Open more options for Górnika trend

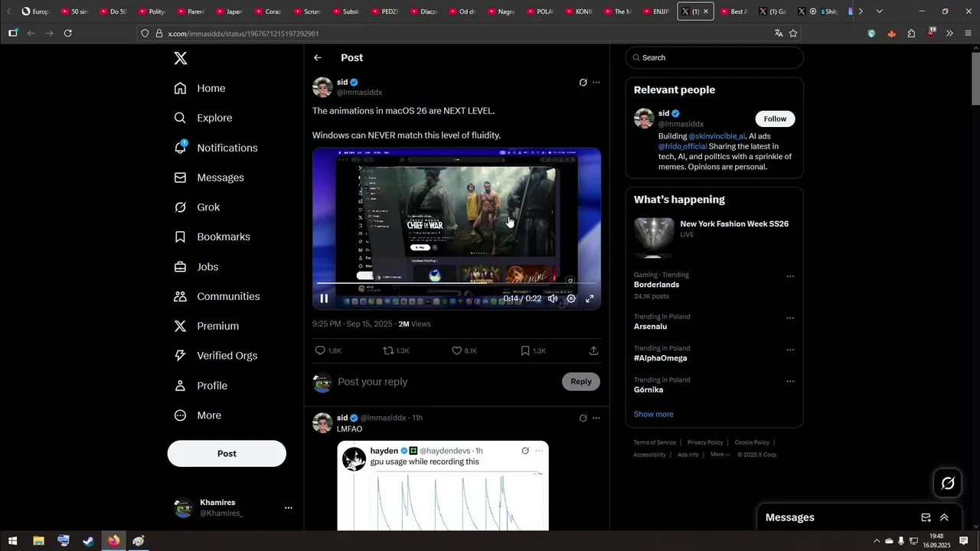pyautogui.click(x=790, y=381)
